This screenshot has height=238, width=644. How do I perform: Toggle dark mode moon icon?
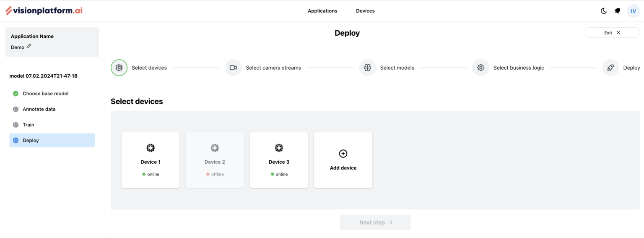[x=604, y=11]
